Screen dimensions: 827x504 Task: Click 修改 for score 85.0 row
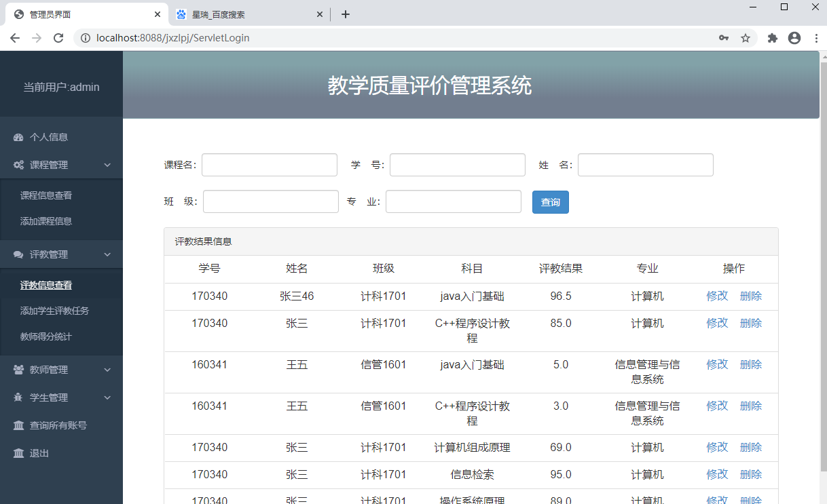[x=717, y=323]
